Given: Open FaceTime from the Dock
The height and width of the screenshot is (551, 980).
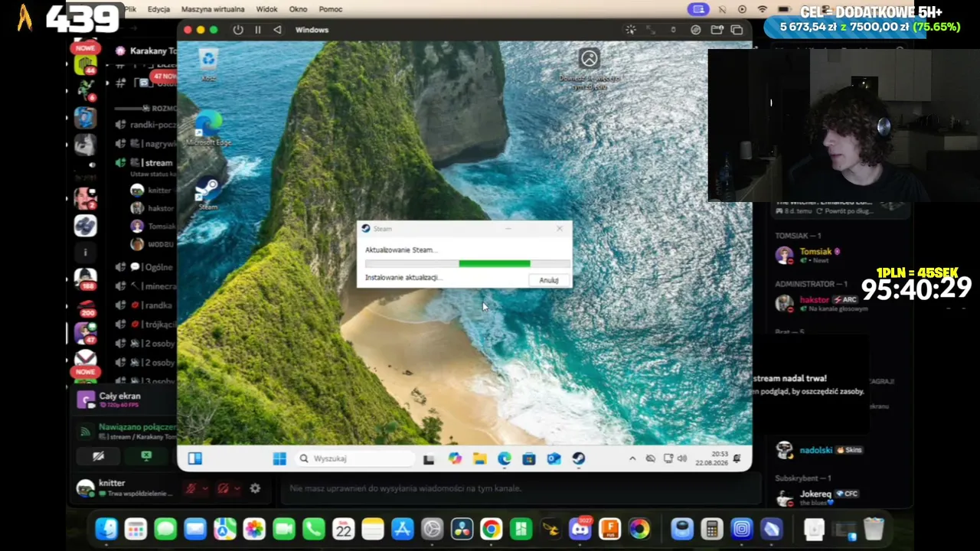Looking at the screenshot, I should pos(284,529).
